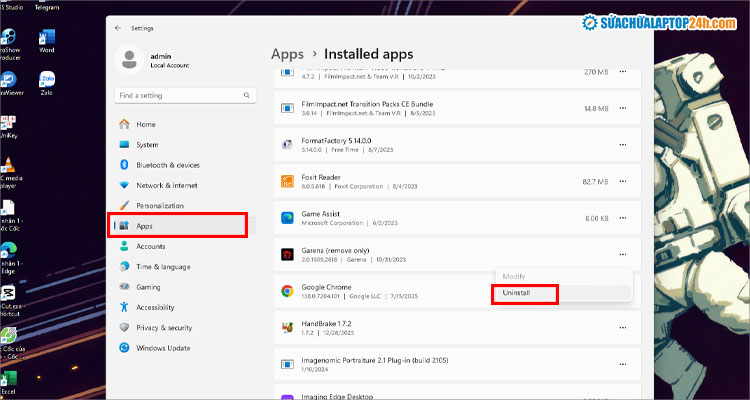Click the Apps breadcrumb link
Viewport: 750px width, 400px height.
(288, 54)
